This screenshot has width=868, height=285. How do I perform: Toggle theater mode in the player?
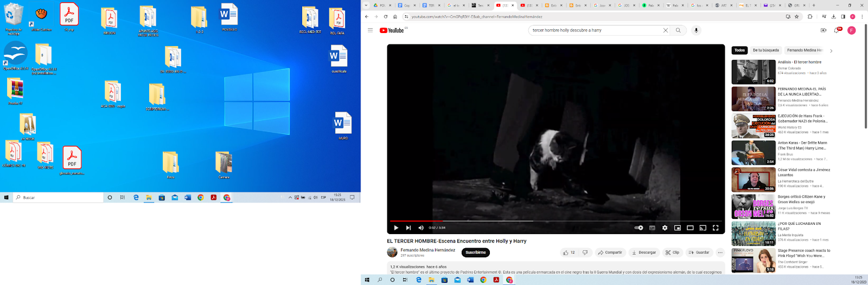click(690, 228)
